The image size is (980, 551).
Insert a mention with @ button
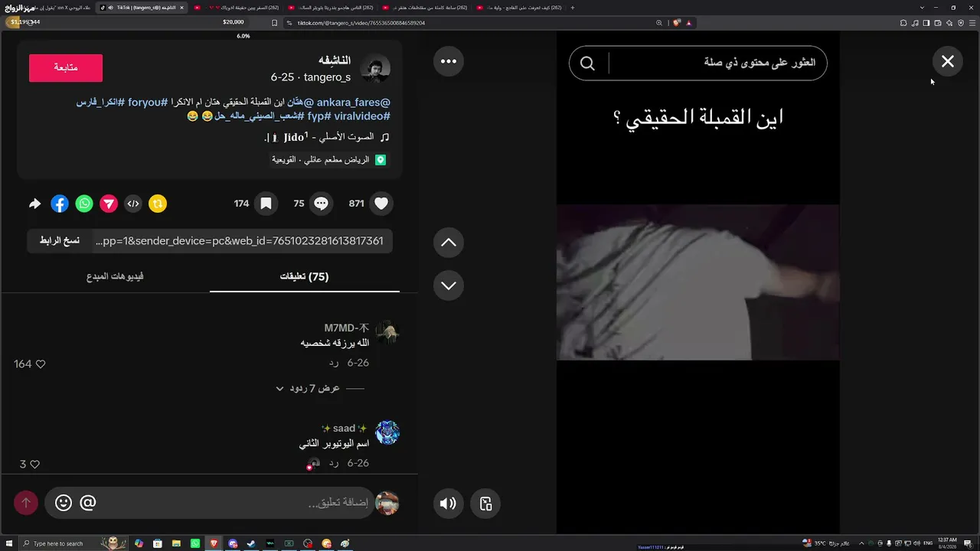click(88, 503)
